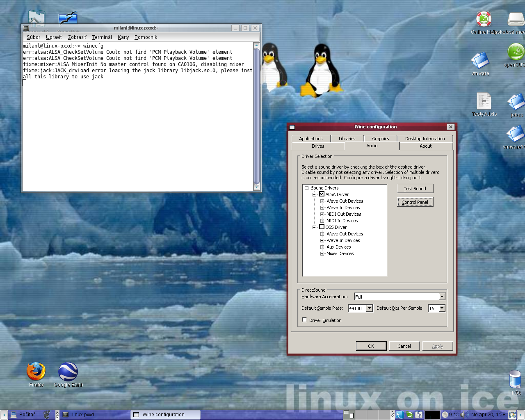
Task: Switch to the Applications tab
Action: [x=310, y=139]
